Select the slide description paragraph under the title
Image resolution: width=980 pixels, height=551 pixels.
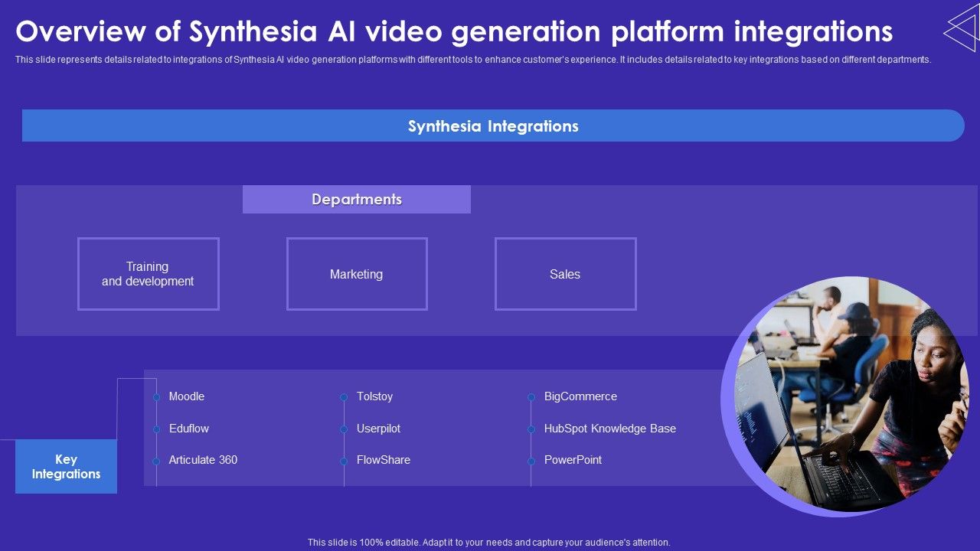coord(473,60)
